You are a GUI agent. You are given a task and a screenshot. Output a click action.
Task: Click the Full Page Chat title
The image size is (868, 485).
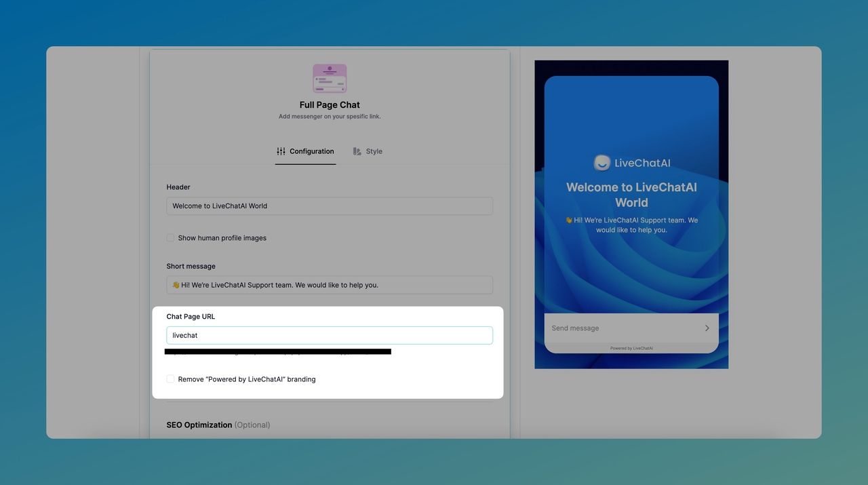pos(330,104)
